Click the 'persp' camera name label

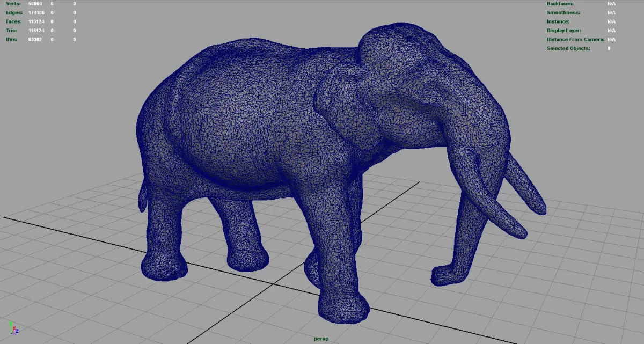pos(320,339)
